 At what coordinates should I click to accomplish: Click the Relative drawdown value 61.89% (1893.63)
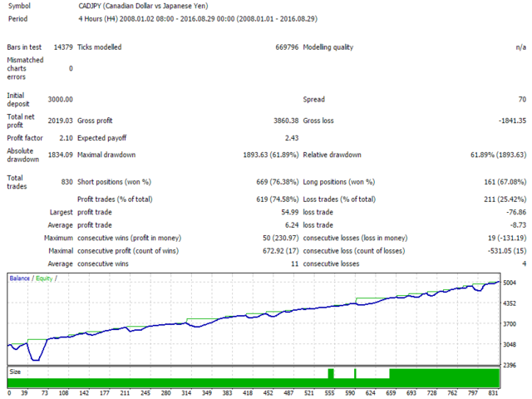[x=498, y=155]
